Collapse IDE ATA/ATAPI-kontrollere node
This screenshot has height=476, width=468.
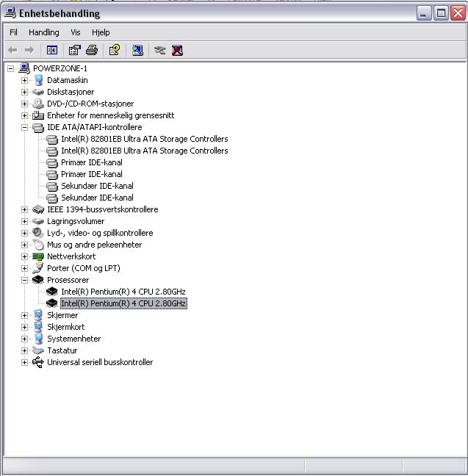pos(24,128)
